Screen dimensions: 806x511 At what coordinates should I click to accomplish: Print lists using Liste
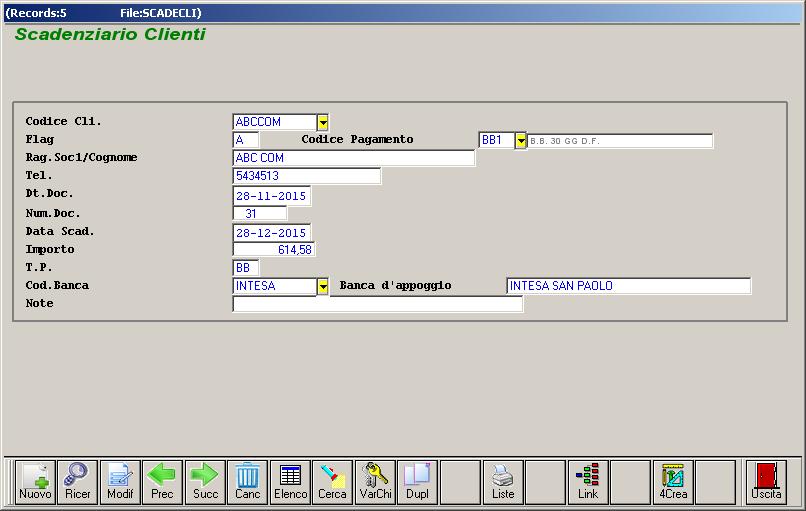(x=503, y=482)
